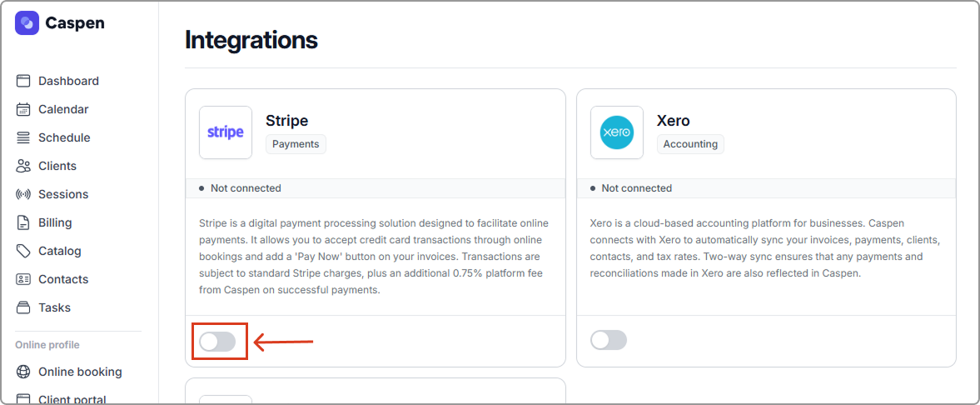Click the Billing document icon
This screenshot has width=980, height=405.
tap(23, 222)
